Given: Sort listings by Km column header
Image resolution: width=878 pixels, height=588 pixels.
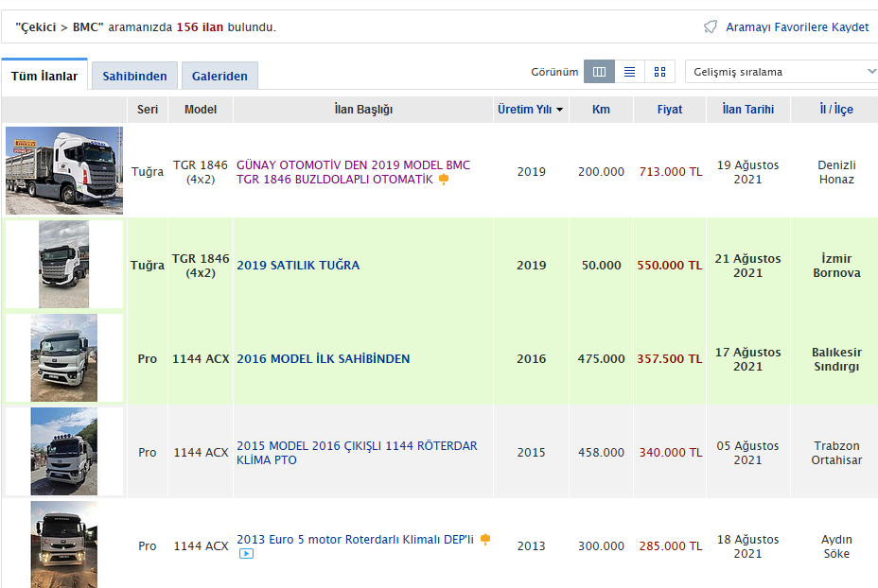Looking at the screenshot, I should (x=601, y=110).
